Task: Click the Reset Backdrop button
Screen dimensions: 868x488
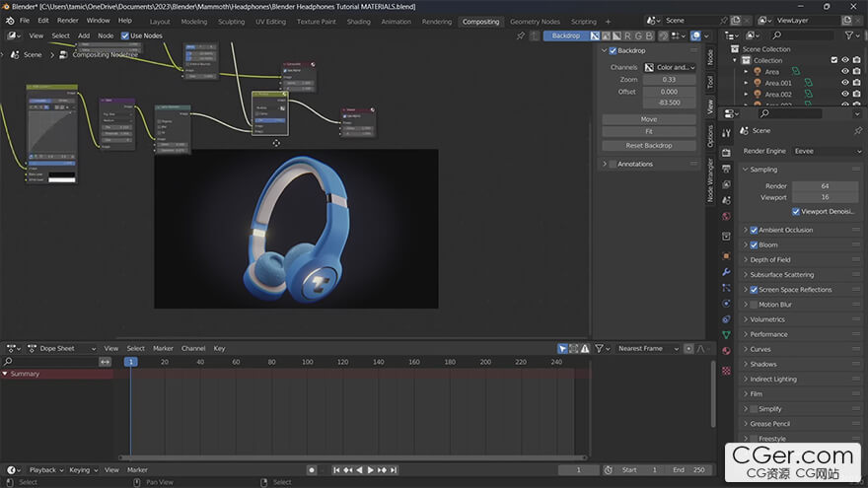Action: pyautogui.click(x=648, y=145)
